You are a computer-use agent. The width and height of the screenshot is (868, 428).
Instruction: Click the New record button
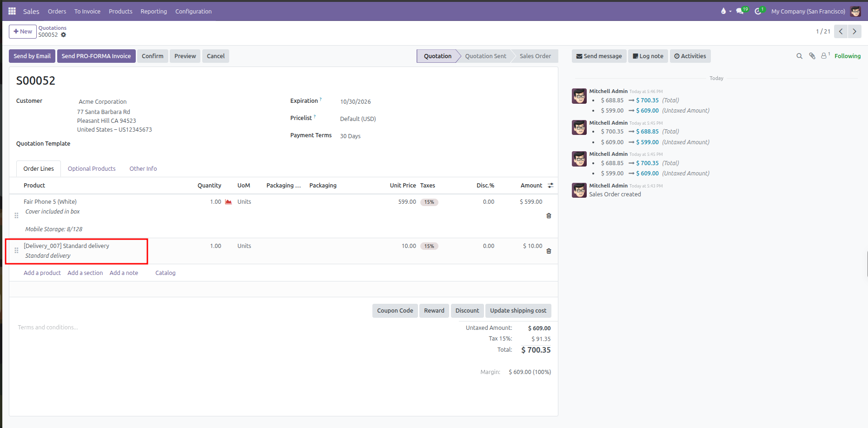(x=23, y=32)
